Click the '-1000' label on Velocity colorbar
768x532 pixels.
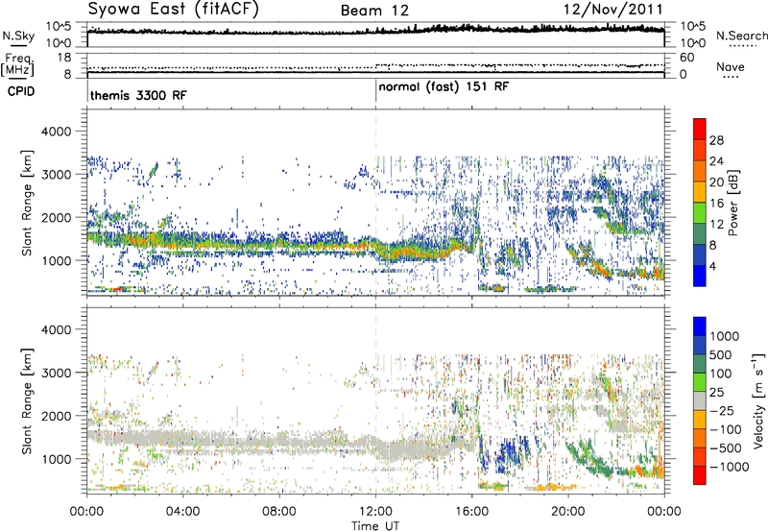(730, 467)
